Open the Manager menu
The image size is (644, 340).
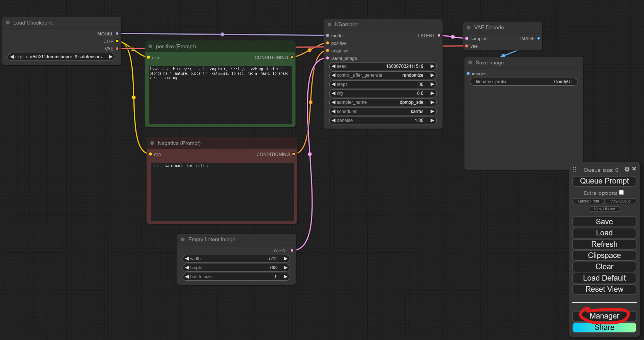click(604, 316)
